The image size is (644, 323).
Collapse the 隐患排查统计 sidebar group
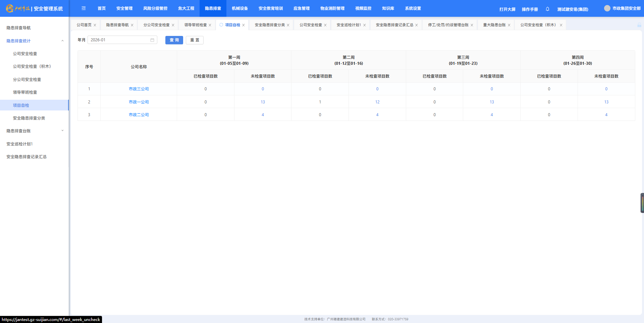tap(62, 41)
